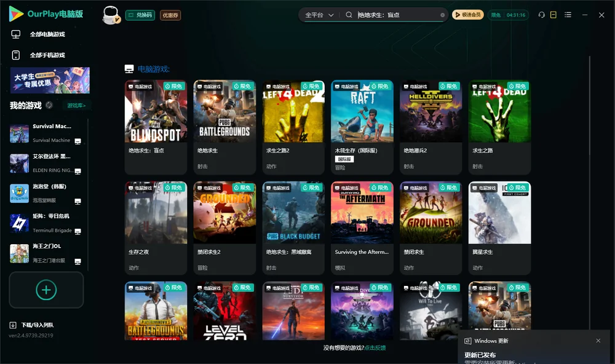This screenshot has height=364, width=615.
Task: Click the 极速会员 membership button
Action: tap(467, 15)
